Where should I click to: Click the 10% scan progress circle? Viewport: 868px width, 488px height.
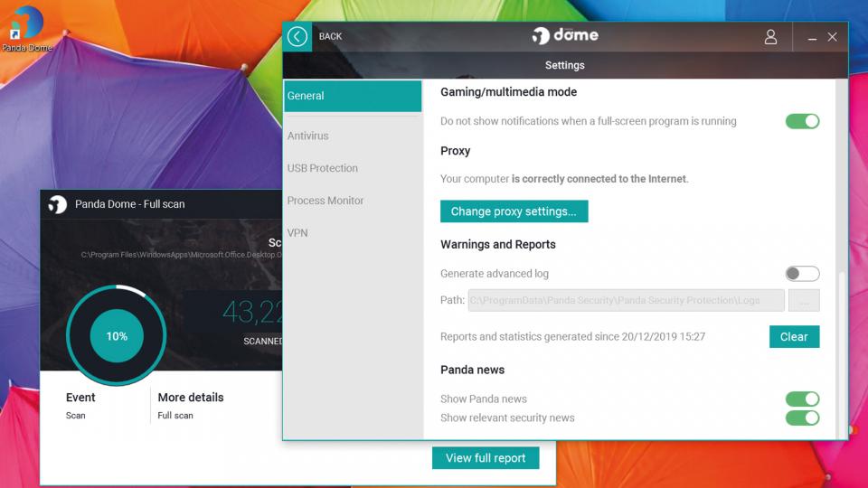pos(117,335)
